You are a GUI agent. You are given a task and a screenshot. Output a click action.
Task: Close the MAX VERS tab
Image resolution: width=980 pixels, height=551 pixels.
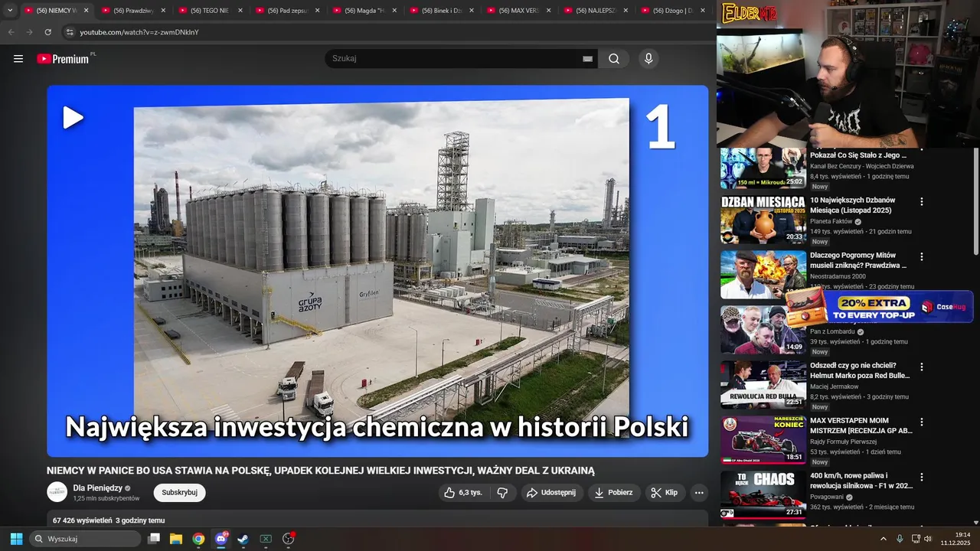pos(548,11)
